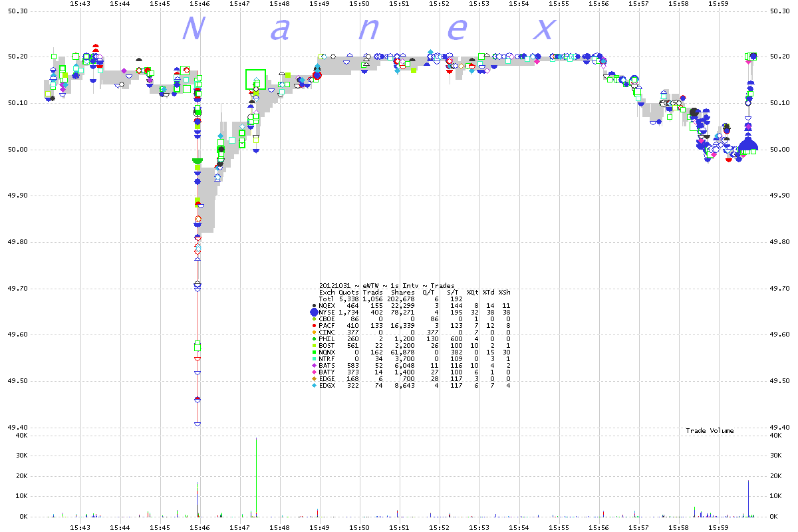
Task: Click the '15:52' label on the top time axis
Action: point(439,4)
